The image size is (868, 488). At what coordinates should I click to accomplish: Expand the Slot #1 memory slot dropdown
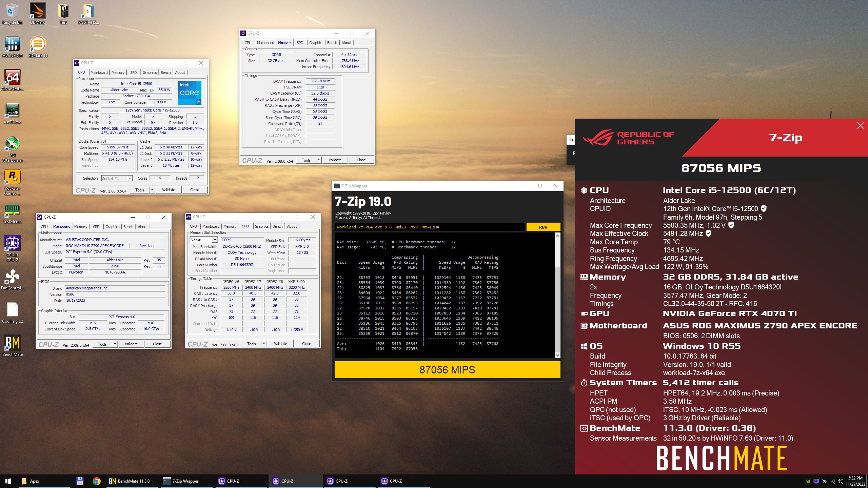pos(215,240)
